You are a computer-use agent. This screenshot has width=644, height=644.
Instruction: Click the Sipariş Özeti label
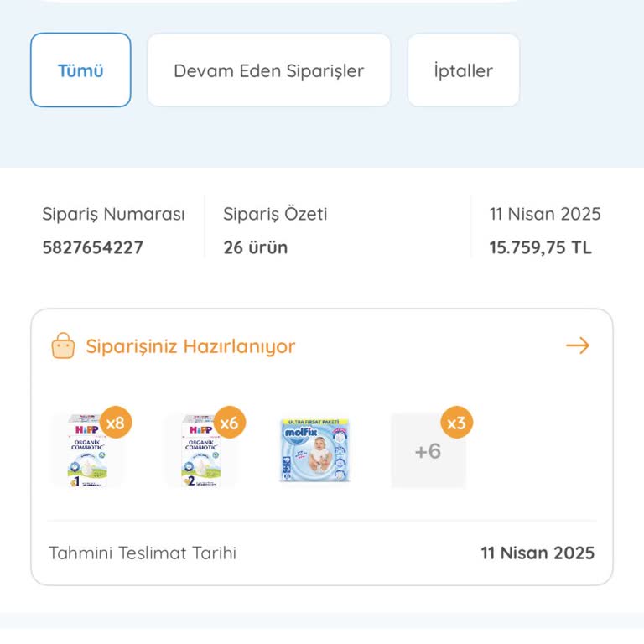[x=275, y=214]
